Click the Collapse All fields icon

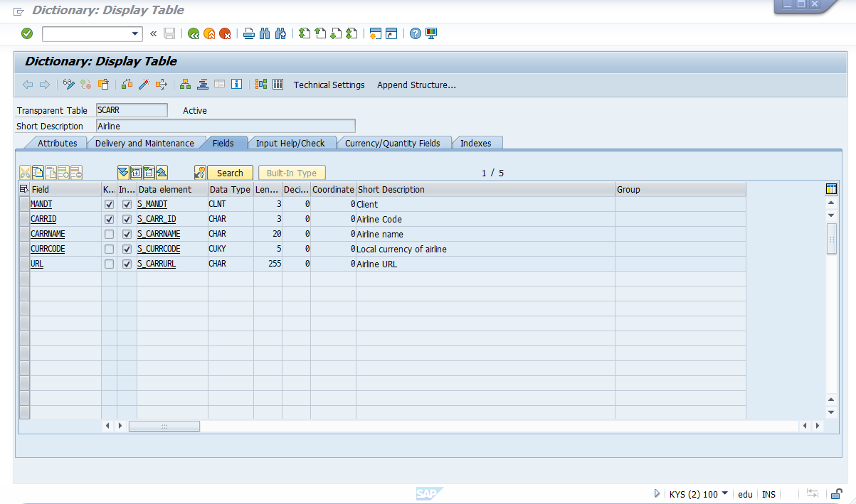coord(162,172)
